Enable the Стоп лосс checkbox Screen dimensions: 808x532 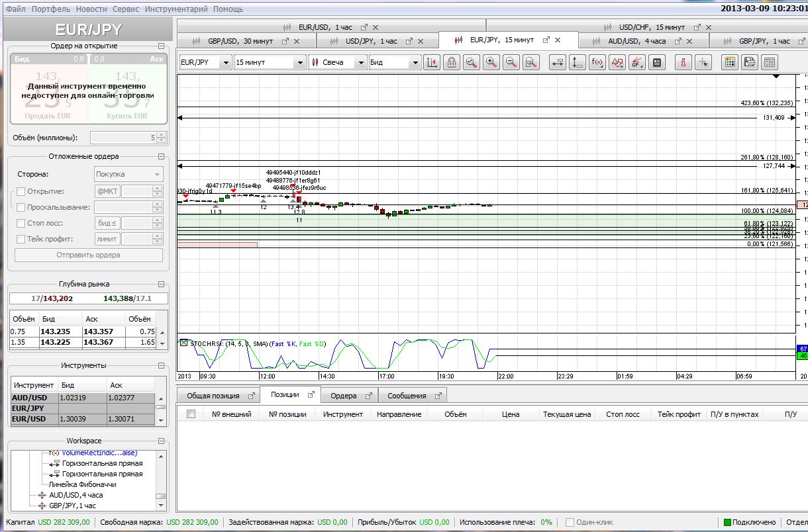tap(21, 223)
